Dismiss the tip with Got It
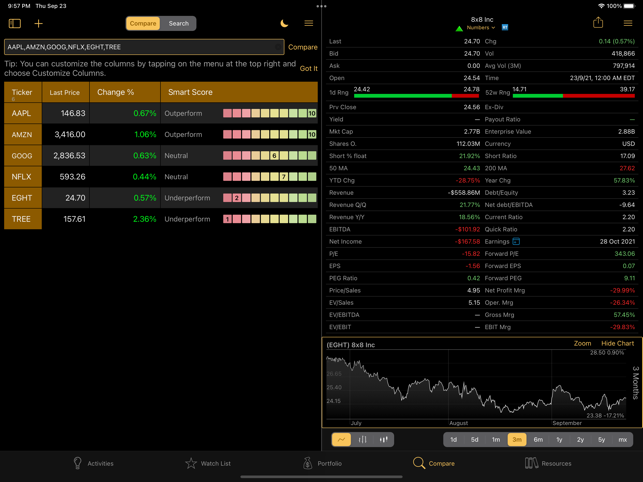Image resolution: width=643 pixels, height=482 pixels. pyautogui.click(x=308, y=69)
